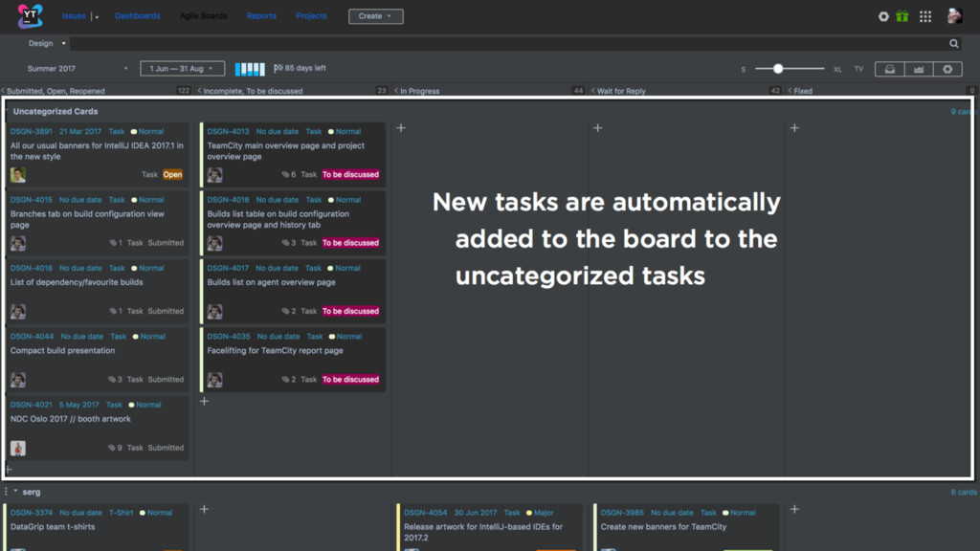Open the settings gear icon
This screenshot has width=980, height=551.
point(883,17)
